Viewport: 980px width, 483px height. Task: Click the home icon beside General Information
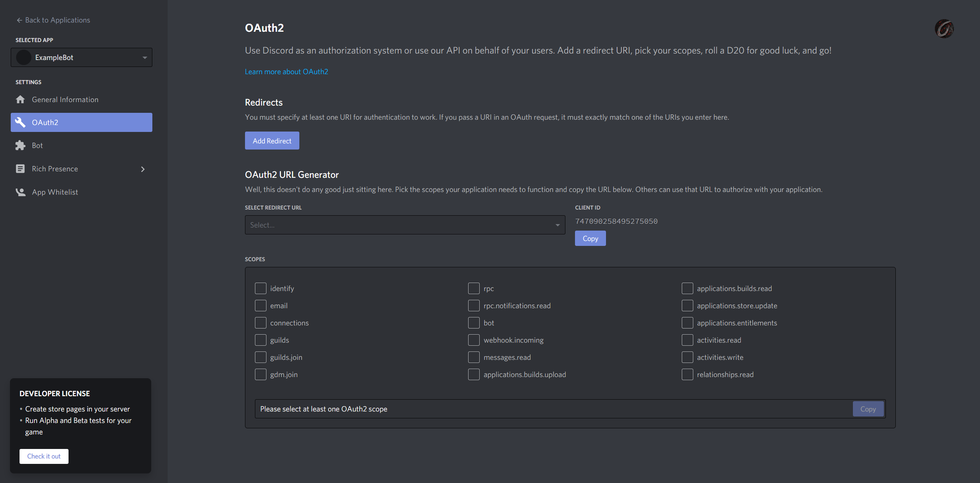tap(20, 99)
